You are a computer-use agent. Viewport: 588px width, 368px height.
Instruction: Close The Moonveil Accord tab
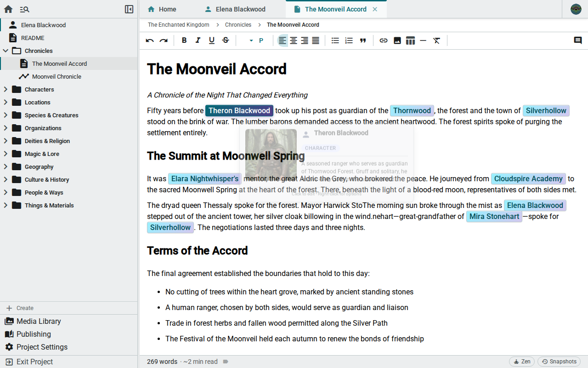point(375,9)
